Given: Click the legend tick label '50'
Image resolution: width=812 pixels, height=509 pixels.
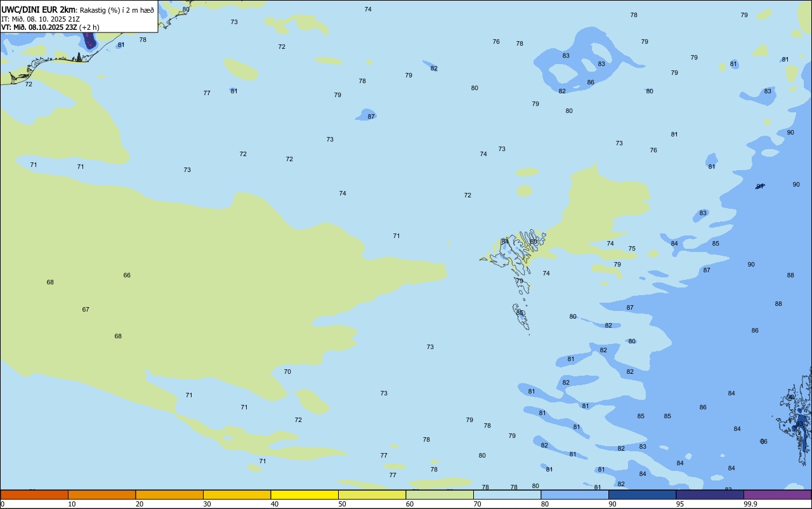Looking at the screenshot, I should 343,504.
